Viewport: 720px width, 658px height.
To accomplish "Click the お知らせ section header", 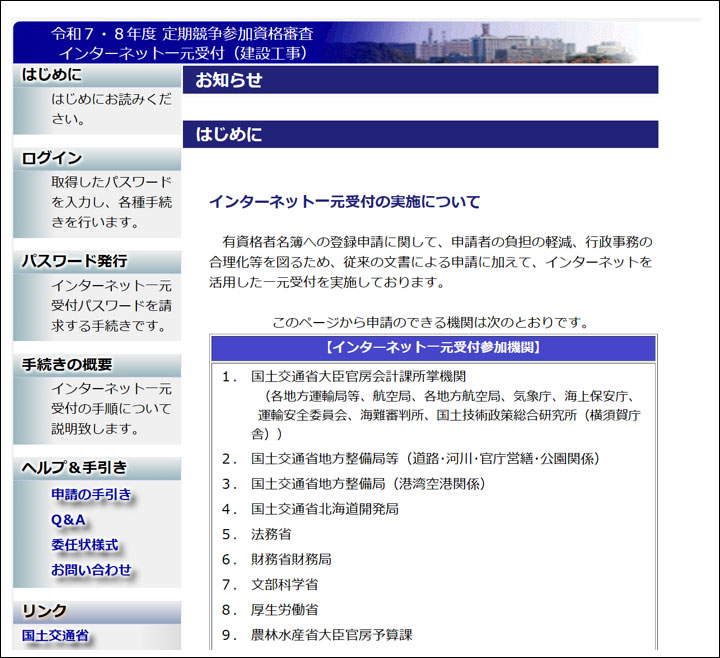I will (x=420, y=80).
